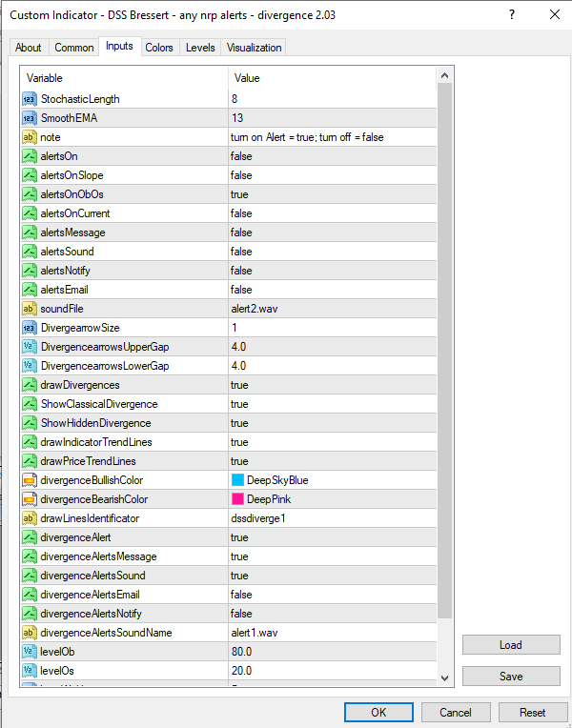The width and height of the screenshot is (572, 728).
Task: Click the Reset button
Action: pyautogui.click(x=533, y=712)
